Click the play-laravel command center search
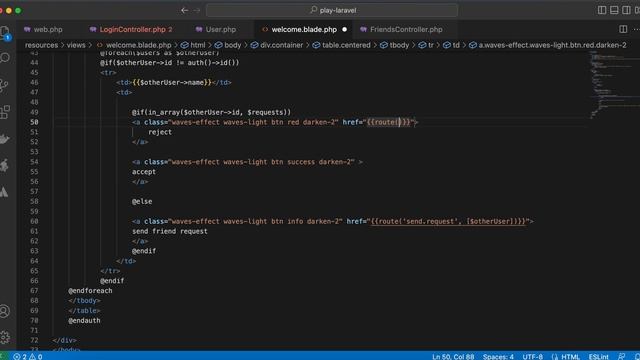Screen dimensions: 640x360 332,10
